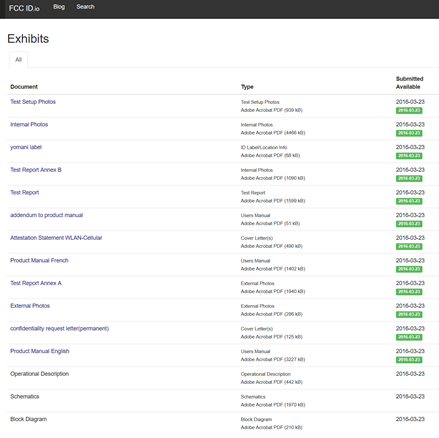The width and height of the screenshot is (439, 438).
Task: Click 'Adobe Acrobat PDF (1599 kB)' text
Action: coord(273,201)
